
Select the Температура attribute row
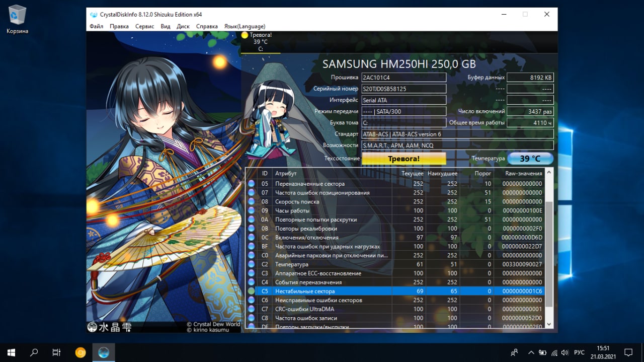395,264
